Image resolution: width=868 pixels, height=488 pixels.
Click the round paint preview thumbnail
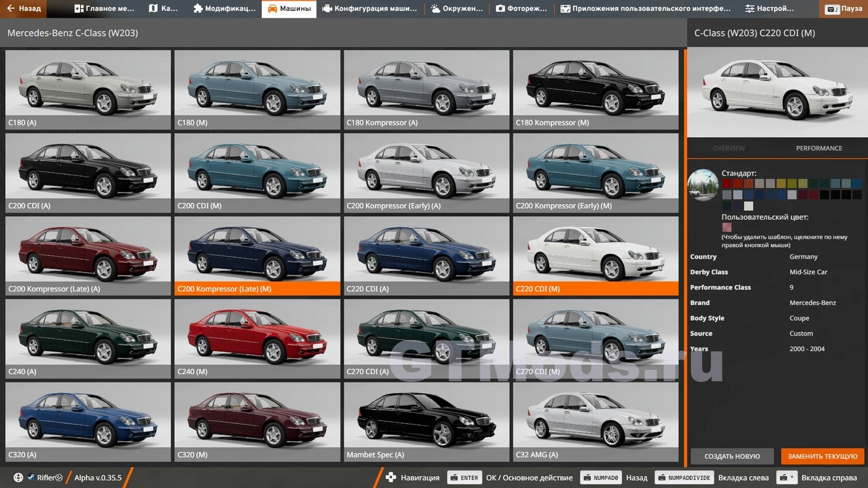(x=703, y=185)
